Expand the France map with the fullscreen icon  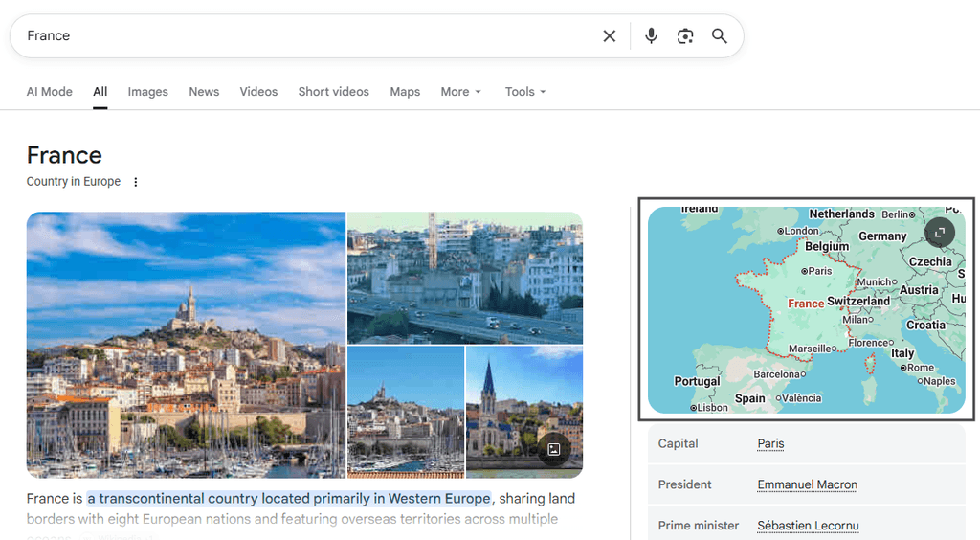pos(940,233)
